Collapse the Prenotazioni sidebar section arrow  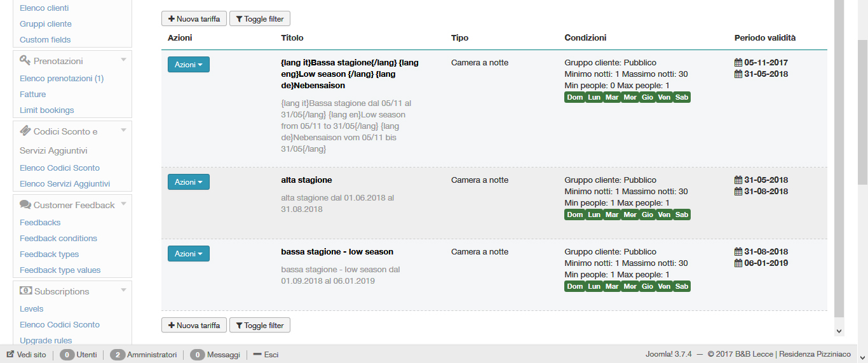[123, 60]
